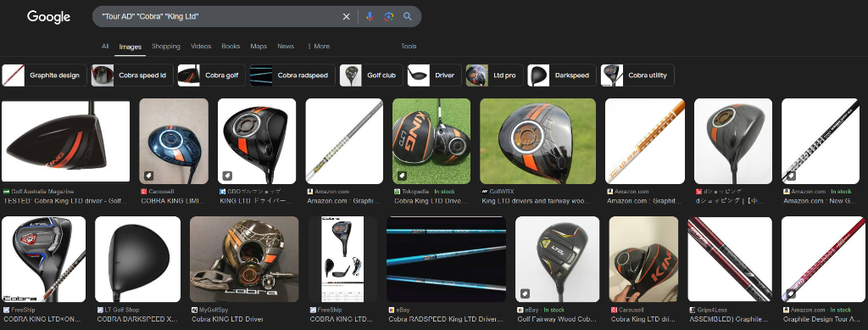Click product tag icon on GDO driver image
868x330 pixels.
point(227,176)
